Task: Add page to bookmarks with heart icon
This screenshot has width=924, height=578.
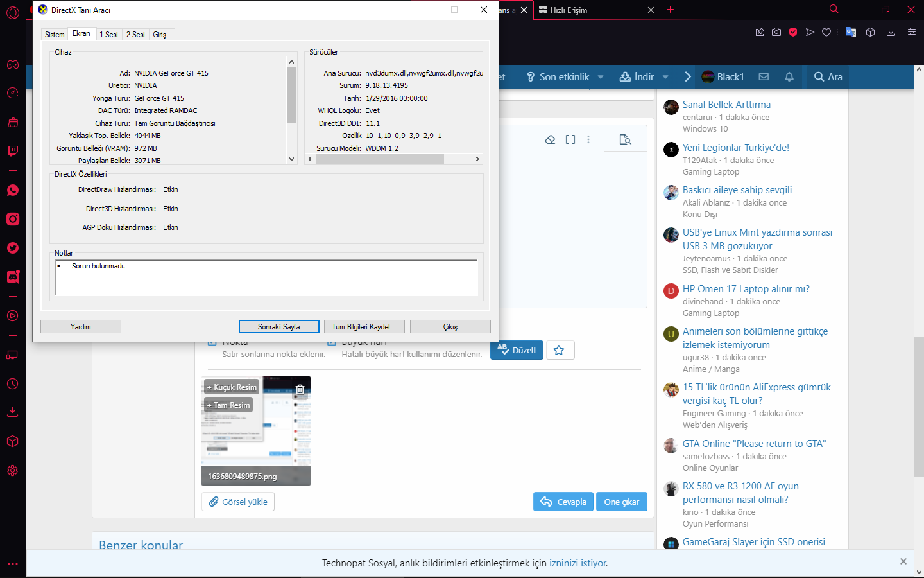Action: tap(826, 32)
